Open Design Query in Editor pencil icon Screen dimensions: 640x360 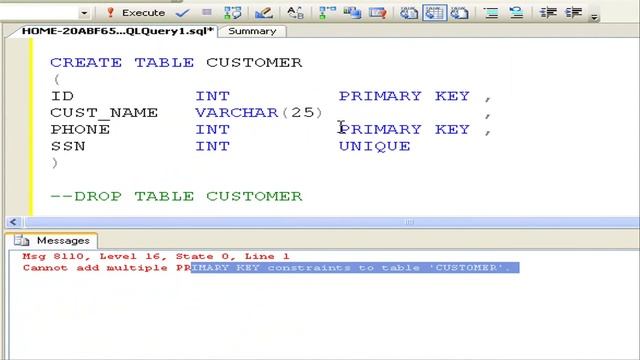[264, 13]
